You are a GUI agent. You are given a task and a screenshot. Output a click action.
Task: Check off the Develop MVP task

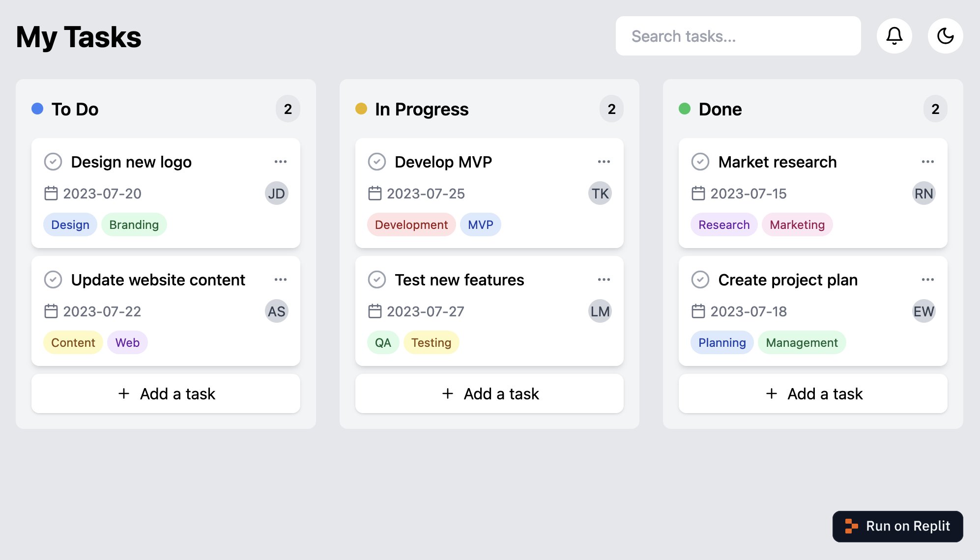click(377, 162)
